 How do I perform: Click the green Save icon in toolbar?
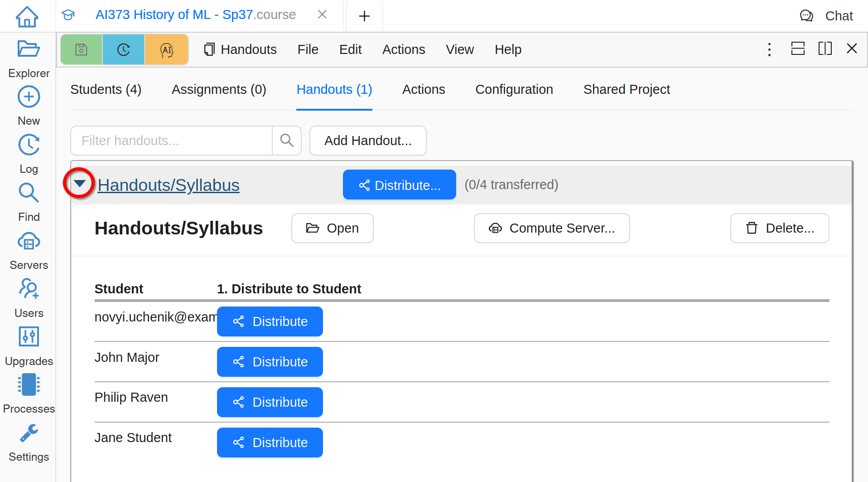(x=82, y=49)
